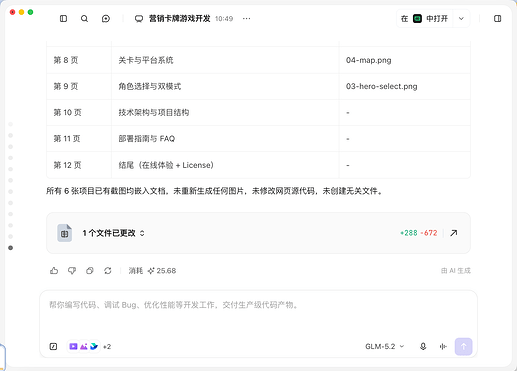Click the 03-hero-select.png file name
Image resolution: width=517 pixels, height=371 pixels.
[x=381, y=86]
